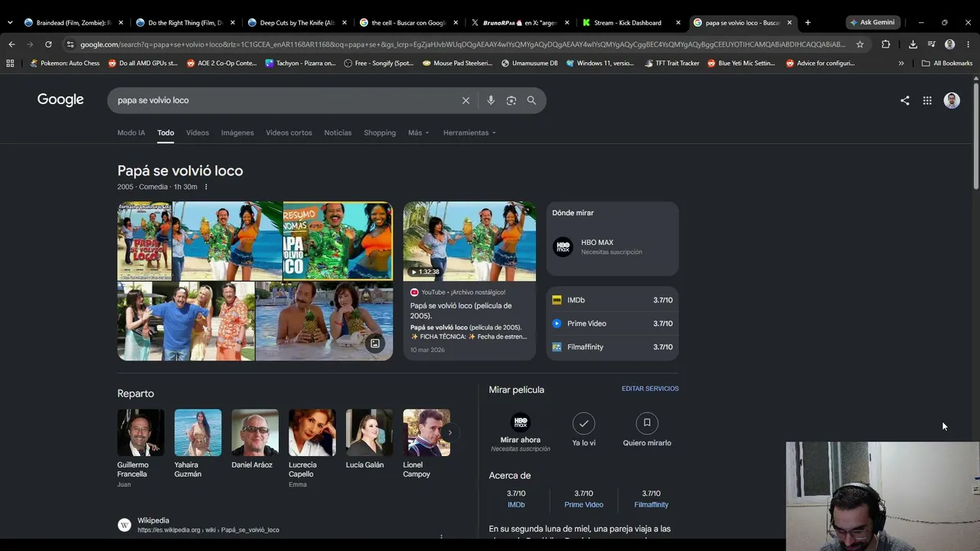The height and width of the screenshot is (551, 980).
Task: Start voice search with the microphone
Action: coord(491,100)
